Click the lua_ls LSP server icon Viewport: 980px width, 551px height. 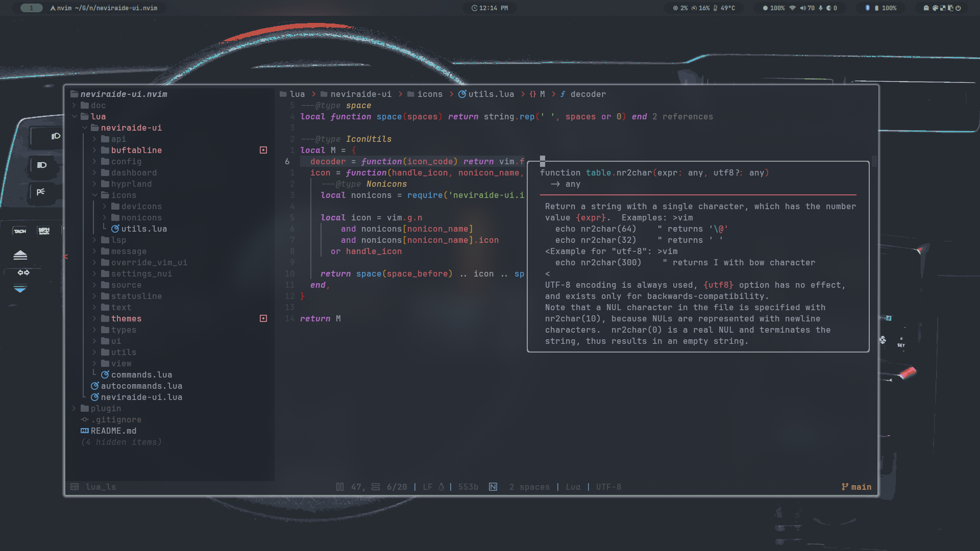tap(75, 487)
